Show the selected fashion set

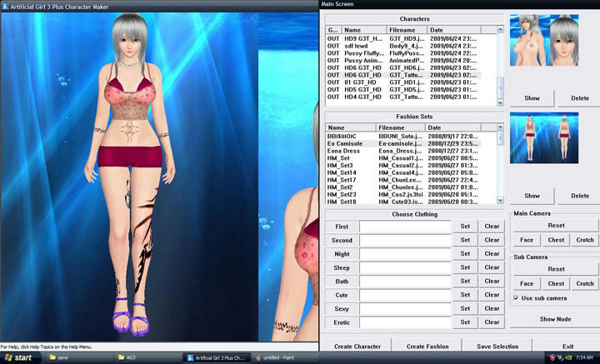click(x=532, y=196)
